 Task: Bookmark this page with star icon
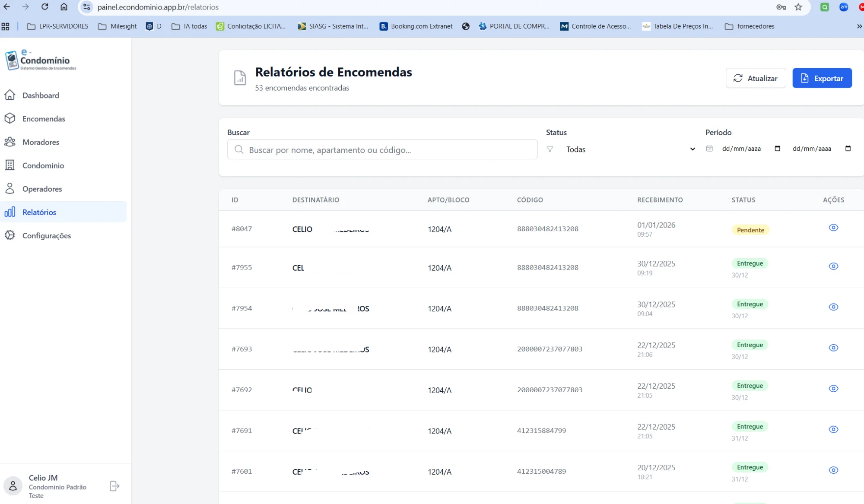[x=798, y=7]
